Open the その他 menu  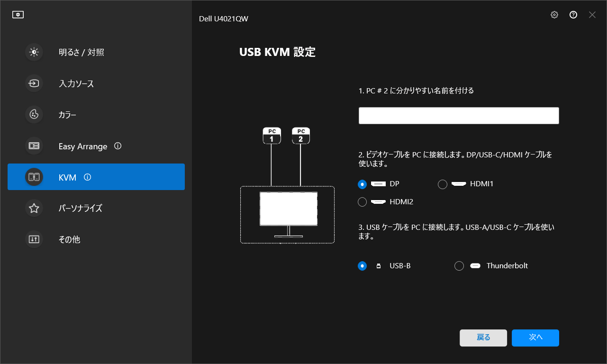[x=96, y=239]
